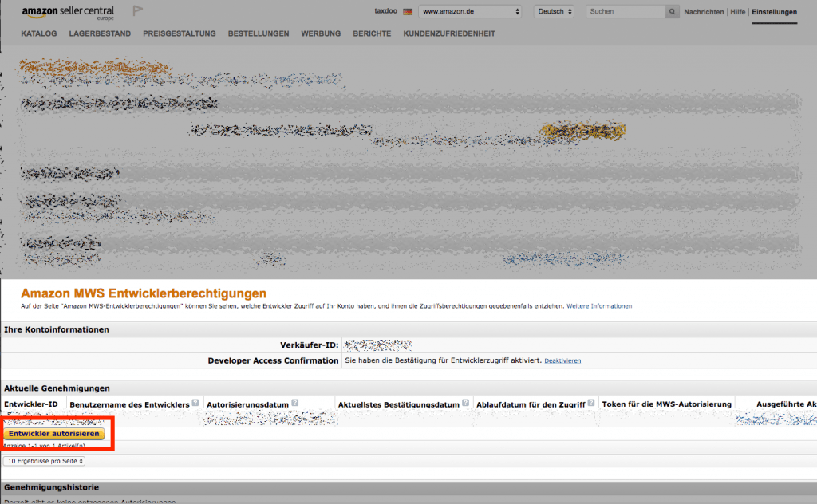Click the Entwickler-ID column header

coord(31,404)
